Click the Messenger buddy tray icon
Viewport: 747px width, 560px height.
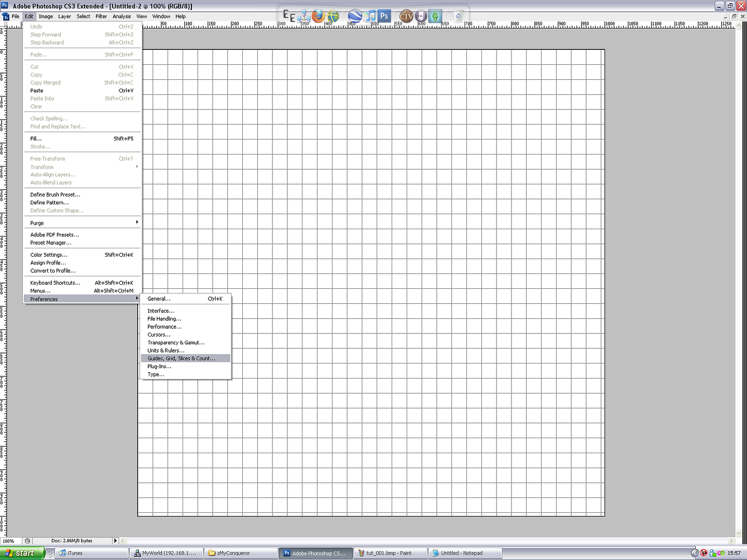coord(713,553)
